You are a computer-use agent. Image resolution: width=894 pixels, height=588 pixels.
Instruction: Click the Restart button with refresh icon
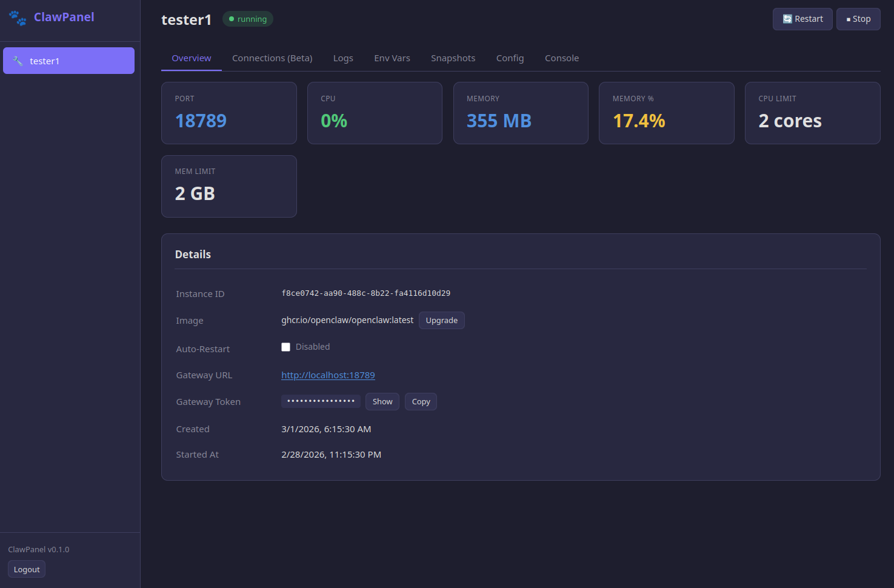(802, 19)
